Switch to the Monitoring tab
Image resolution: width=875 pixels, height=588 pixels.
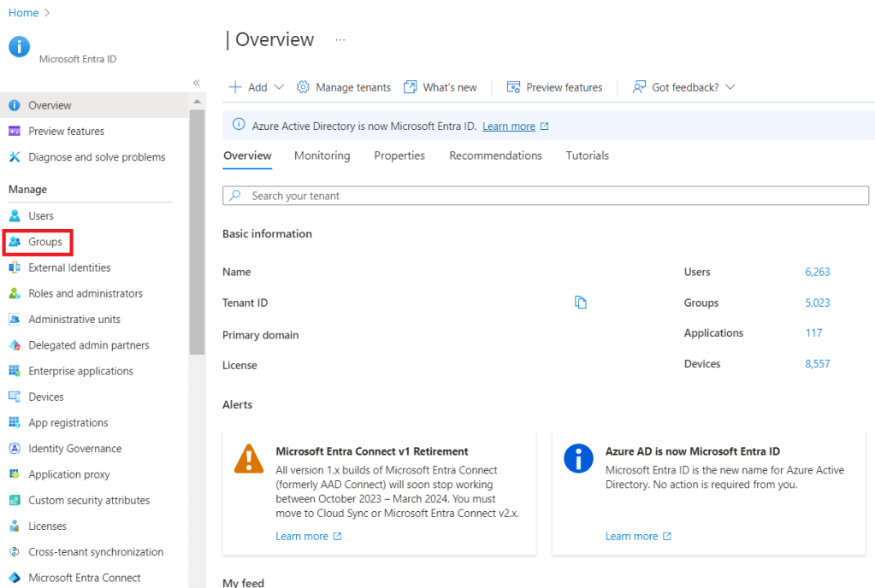click(x=322, y=156)
